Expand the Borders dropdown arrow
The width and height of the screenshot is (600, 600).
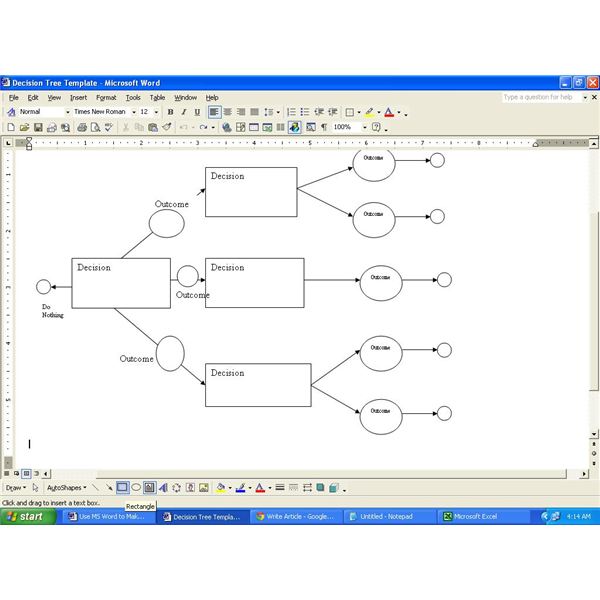pyautogui.click(x=359, y=112)
